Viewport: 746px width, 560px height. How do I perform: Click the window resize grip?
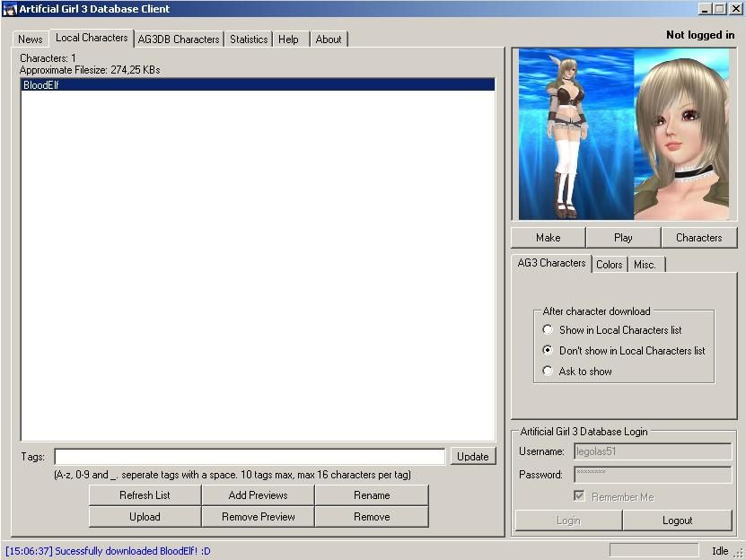click(739, 553)
